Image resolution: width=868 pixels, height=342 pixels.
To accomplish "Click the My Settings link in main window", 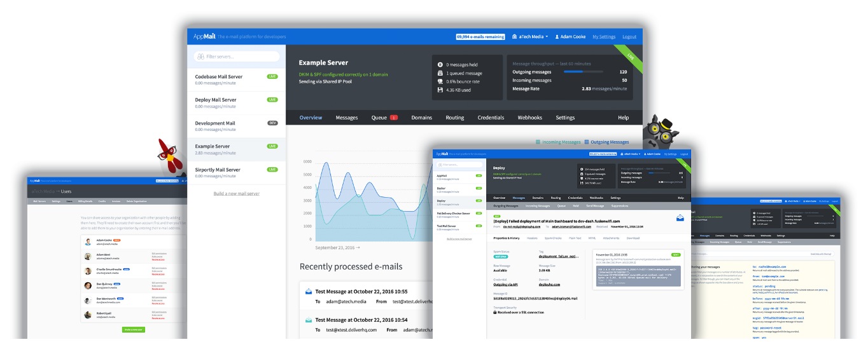I will click(604, 37).
